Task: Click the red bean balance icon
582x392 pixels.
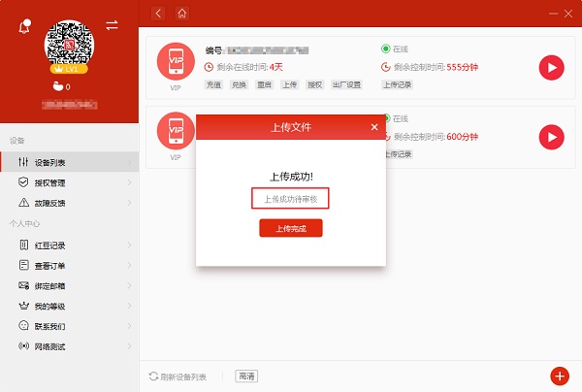Action: pyautogui.click(x=58, y=86)
